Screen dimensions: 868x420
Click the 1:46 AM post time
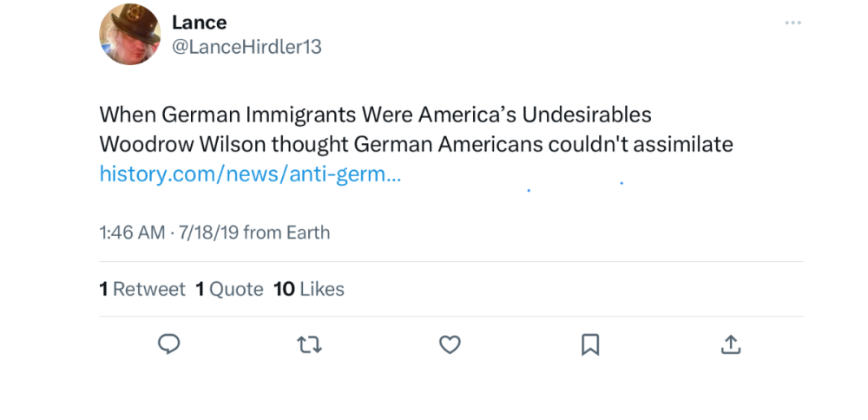click(x=132, y=233)
